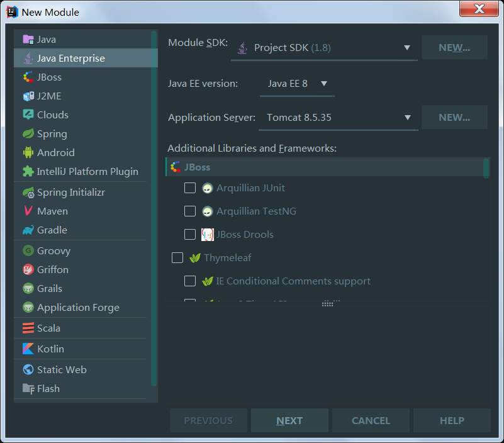The width and height of the screenshot is (504, 443).
Task: Click the Java Enterprise icon
Action: [x=28, y=58]
